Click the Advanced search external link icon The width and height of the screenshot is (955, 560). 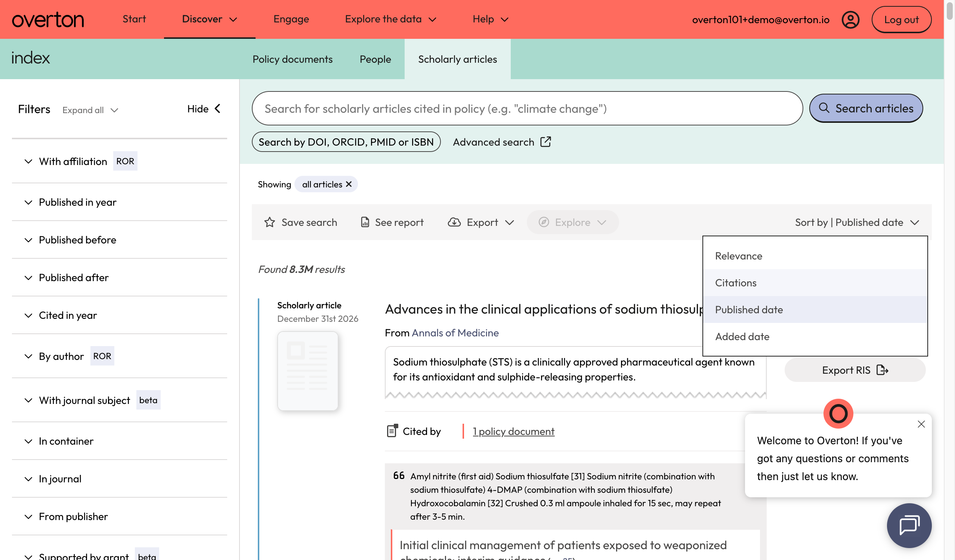point(546,142)
